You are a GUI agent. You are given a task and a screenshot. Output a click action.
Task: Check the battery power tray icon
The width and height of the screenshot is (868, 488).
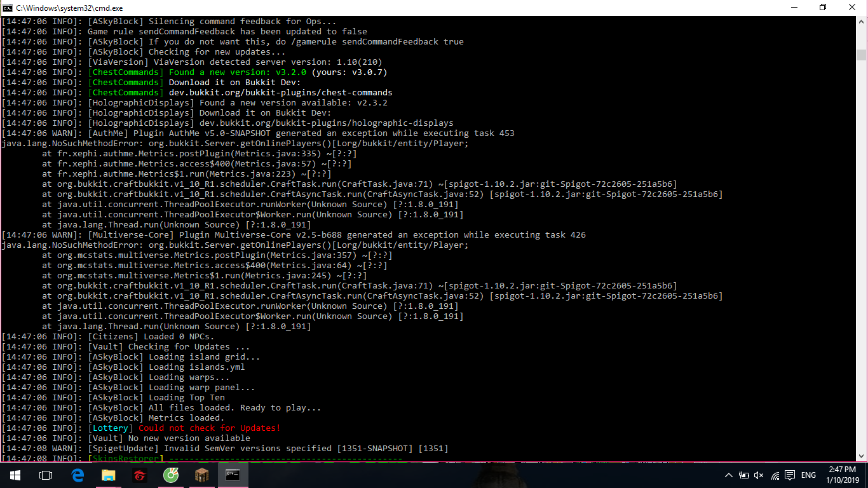pos(744,475)
